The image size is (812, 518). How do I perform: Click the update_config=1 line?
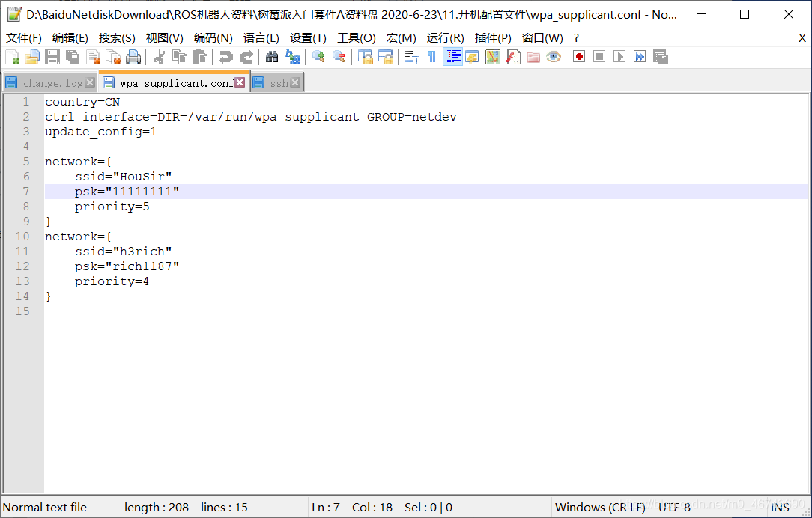(101, 132)
